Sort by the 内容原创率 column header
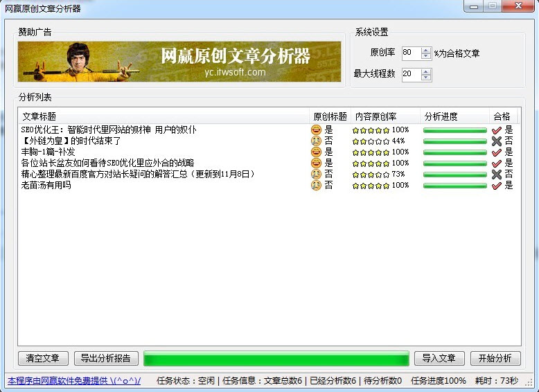The width and height of the screenshot is (539, 392). click(x=385, y=116)
